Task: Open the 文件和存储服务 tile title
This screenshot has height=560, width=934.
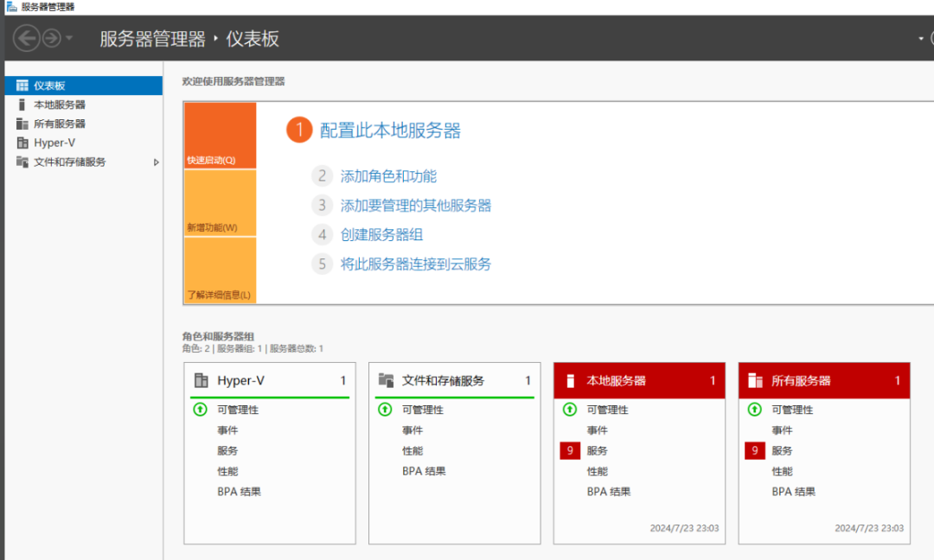Action: point(443,381)
